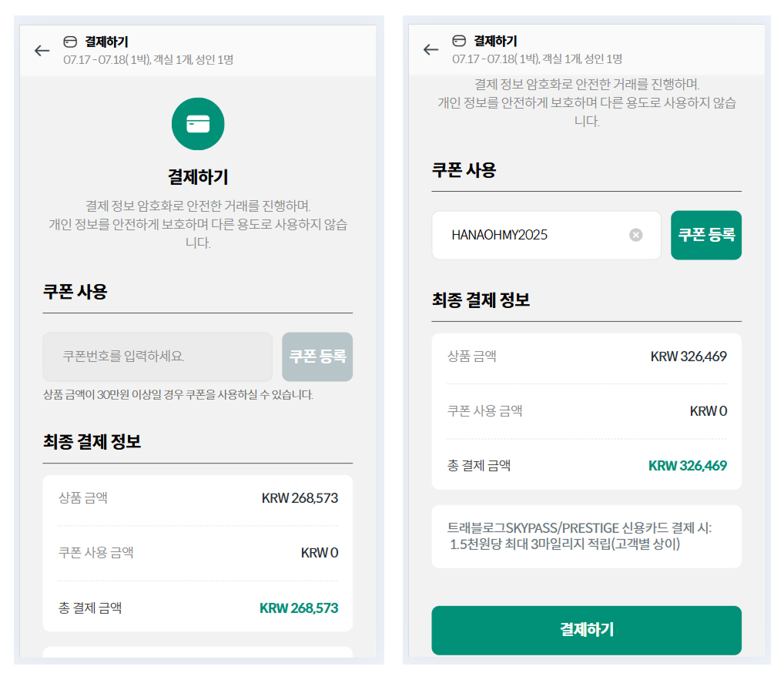The width and height of the screenshot is (784, 683).
Task: Click the back arrow in the left screen
Action: click(x=42, y=51)
